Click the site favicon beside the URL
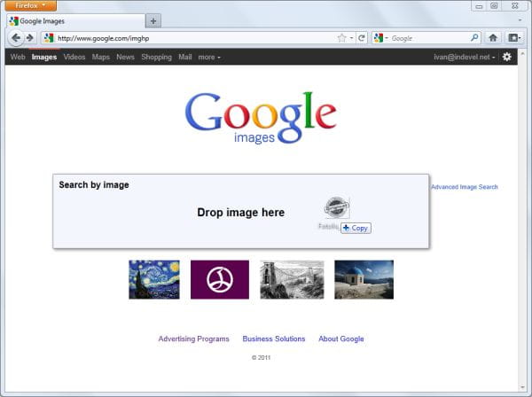Image resolution: width=532 pixels, height=397 pixels. pos(49,38)
